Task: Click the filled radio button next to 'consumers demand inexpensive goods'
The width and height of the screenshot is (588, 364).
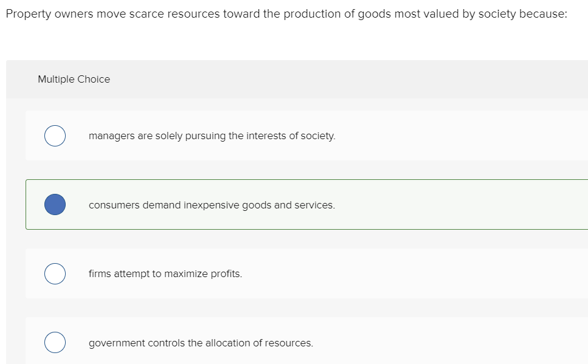Action: point(55,204)
